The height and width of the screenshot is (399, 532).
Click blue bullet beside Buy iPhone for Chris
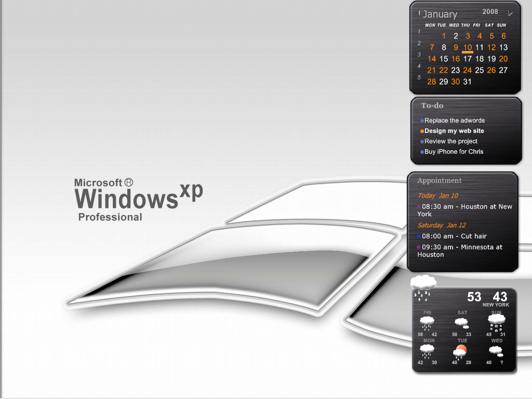(422, 152)
